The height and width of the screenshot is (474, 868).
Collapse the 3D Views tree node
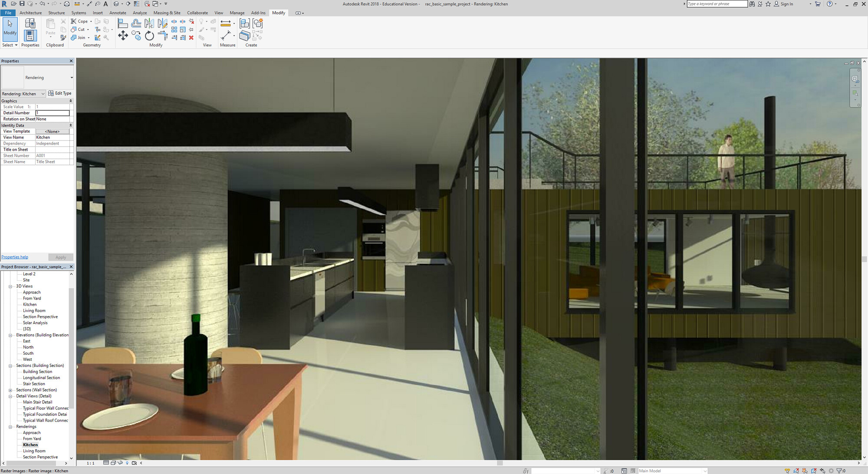(x=10, y=286)
